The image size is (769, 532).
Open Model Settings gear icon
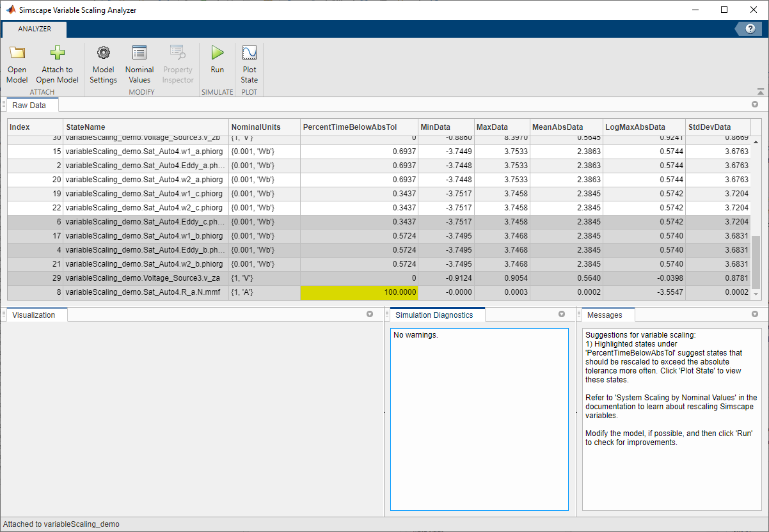103,54
